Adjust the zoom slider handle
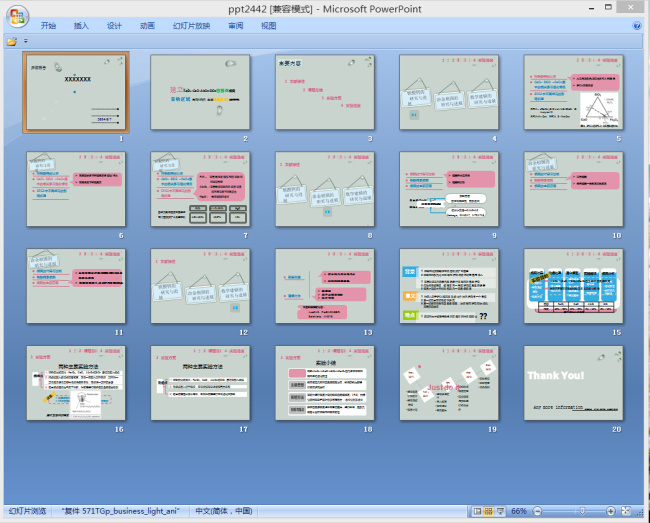Screen dimensions: 650x523 [582, 511]
